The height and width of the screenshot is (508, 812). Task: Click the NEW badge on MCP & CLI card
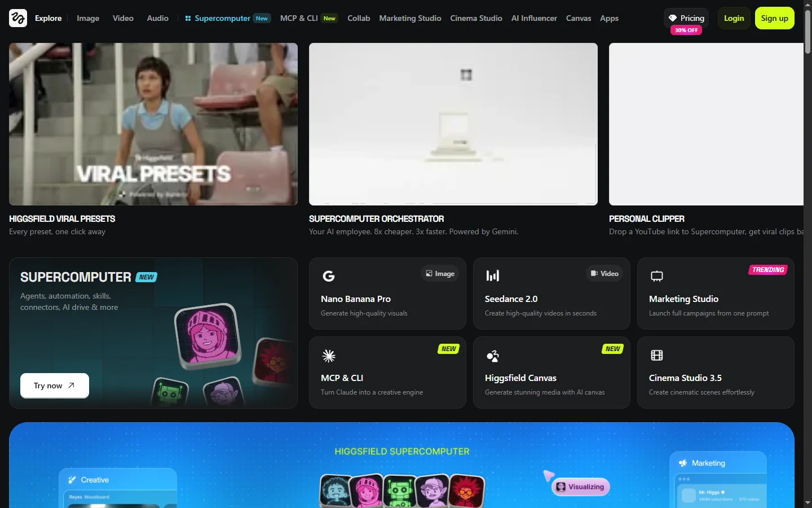pos(449,349)
